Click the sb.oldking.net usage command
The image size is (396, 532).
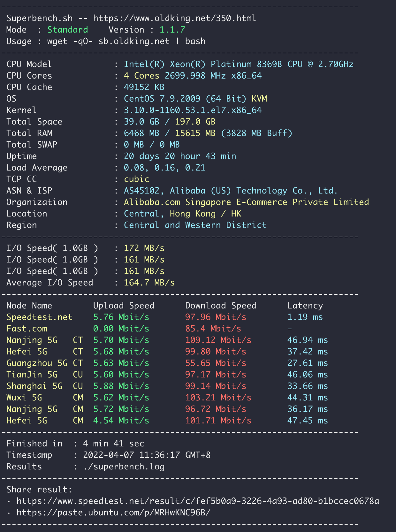click(x=126, y=41)
